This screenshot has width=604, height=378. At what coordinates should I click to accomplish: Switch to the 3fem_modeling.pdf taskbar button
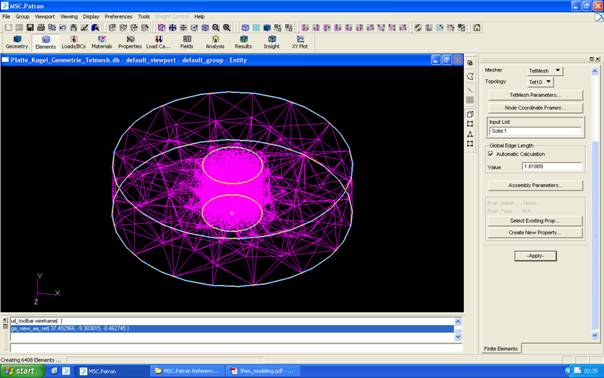pos(263,371)
